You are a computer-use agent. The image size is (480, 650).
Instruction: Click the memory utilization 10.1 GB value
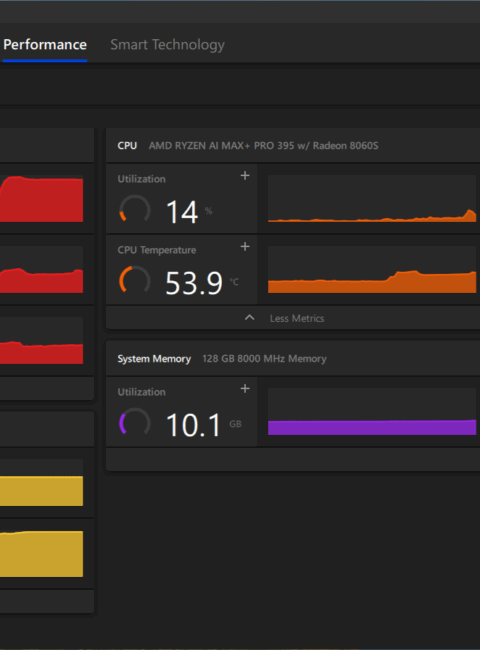(x=203, y=425)
